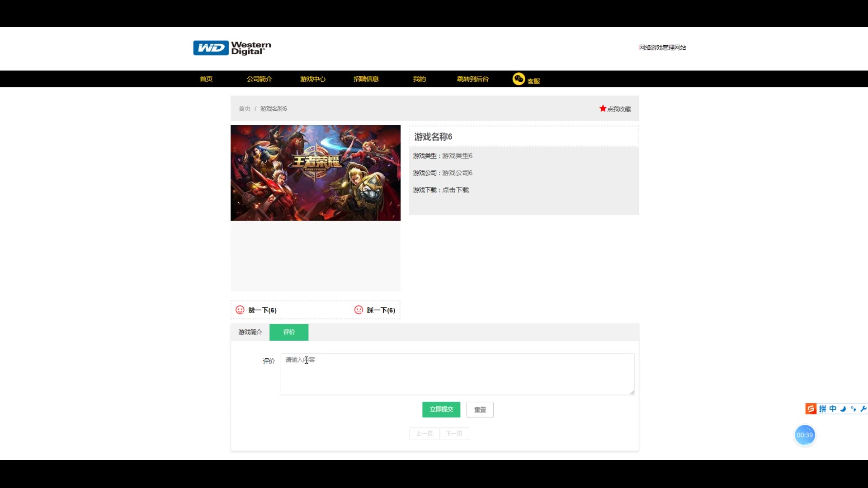This screenshot has height=488, width=868.
Task: Click the 点我收藏 favorite link
Action: point(619,109)
